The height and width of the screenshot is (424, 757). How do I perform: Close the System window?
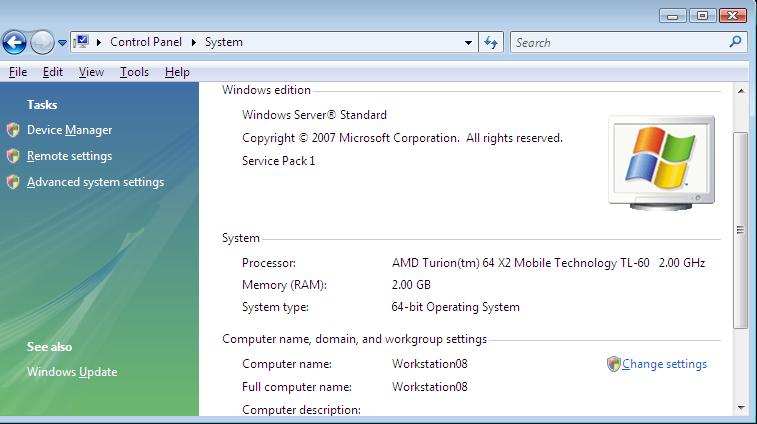(x=732, y=16)
